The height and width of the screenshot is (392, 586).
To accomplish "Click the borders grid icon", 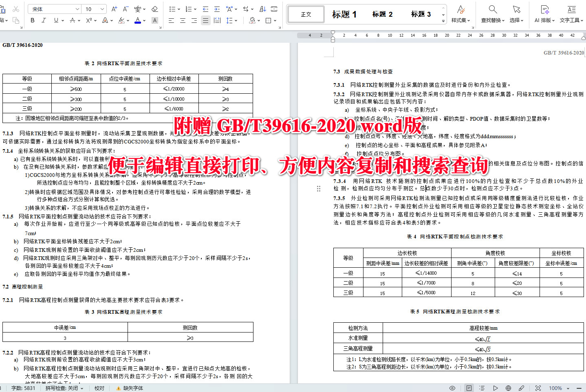I will click(x=268, y=20).
